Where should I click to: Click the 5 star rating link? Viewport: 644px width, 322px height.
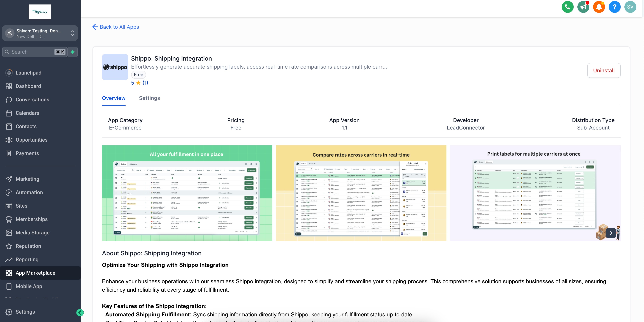pos(140,83)
